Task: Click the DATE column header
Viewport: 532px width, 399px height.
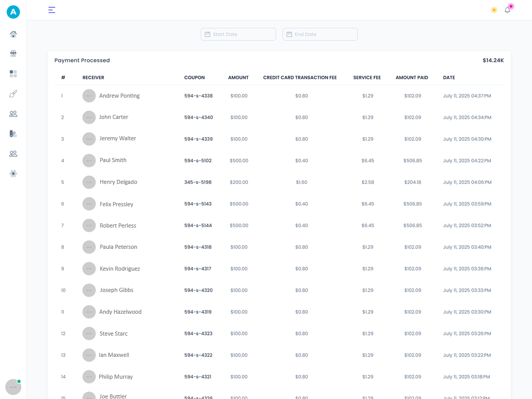Action: click(x=449, y=78)
